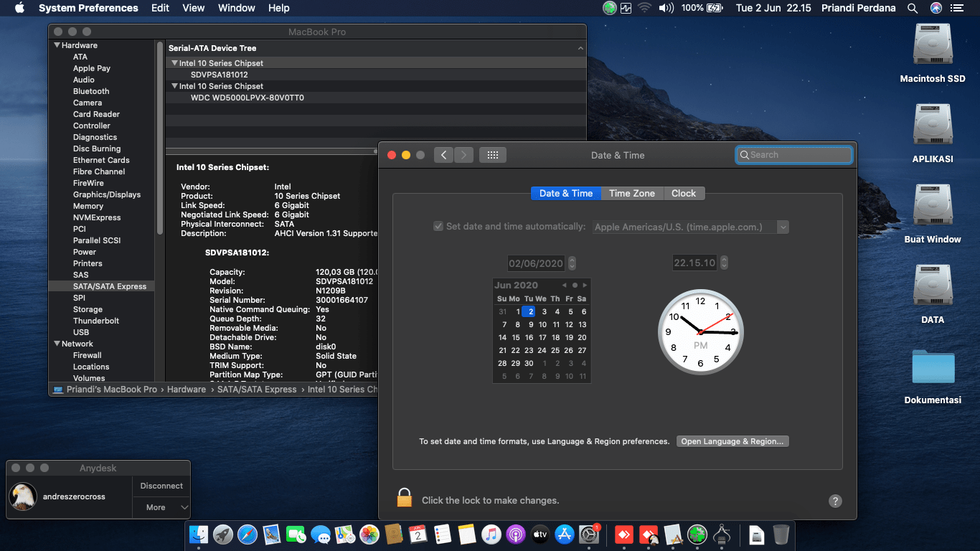Screen dimensions: 980x551
Task: Open Spotlight search in menu bar
Action: point(913,8)
